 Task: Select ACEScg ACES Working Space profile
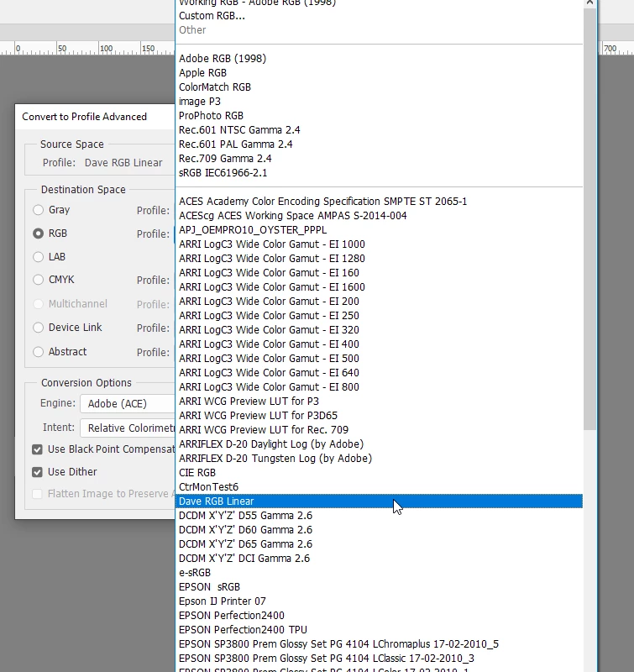(379, 216)
